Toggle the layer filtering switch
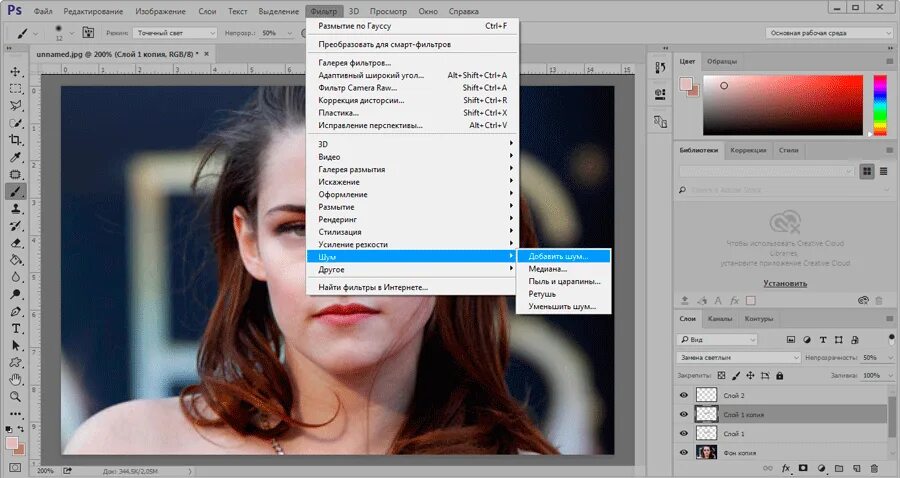Viewport: 900px width, 478px height. click(891, 339)
